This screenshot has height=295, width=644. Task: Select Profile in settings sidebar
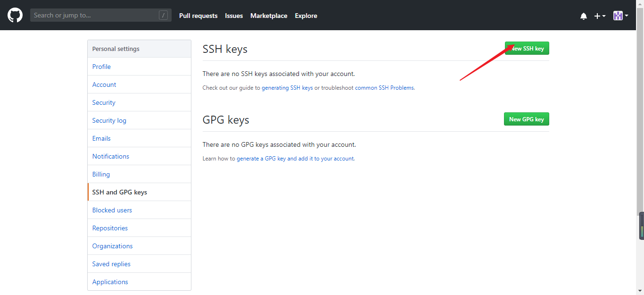click(x=140, y=67)
